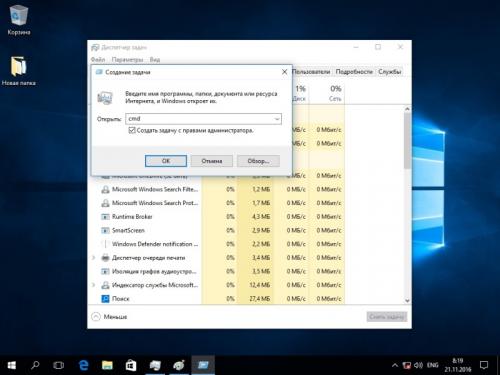
Task: Click the taskbar search magnifier
Action: click(x=35, y=365)
